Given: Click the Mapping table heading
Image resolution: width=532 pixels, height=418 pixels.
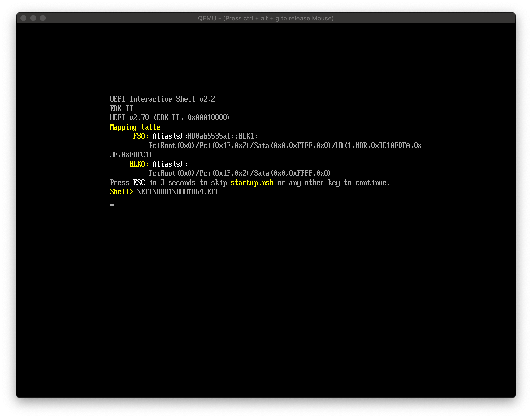Looking at the screenshot, I should tap(135, 127).
